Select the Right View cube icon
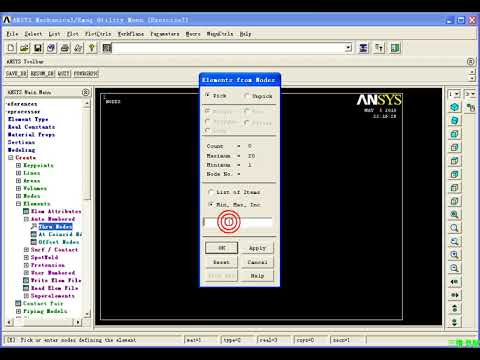The height and width of the screenshot is (360, 480). [454, 147]
